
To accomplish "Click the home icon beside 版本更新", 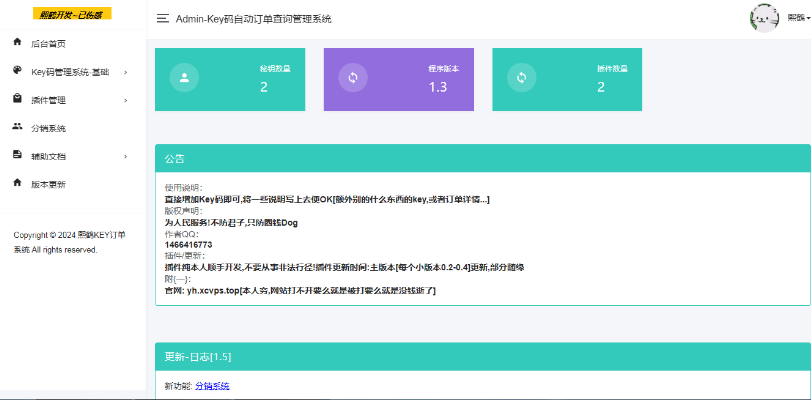I will [x=17, y=182].
